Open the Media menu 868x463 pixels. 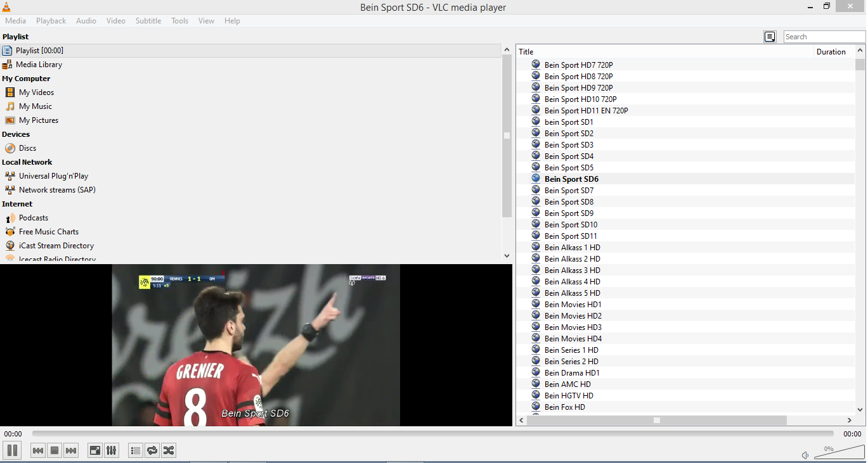click(x=15, y=21)
